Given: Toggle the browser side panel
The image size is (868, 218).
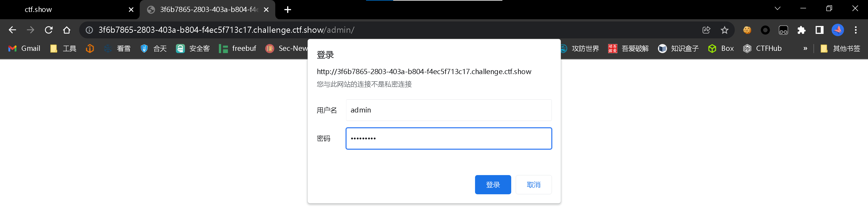Looking at the screenshot, I should point(819,30).
